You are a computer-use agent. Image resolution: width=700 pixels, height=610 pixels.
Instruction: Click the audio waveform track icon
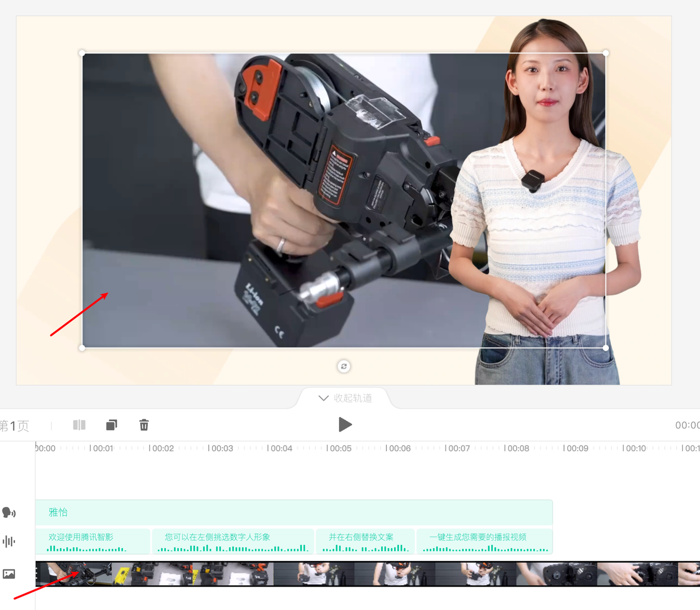tap(9, 541)
